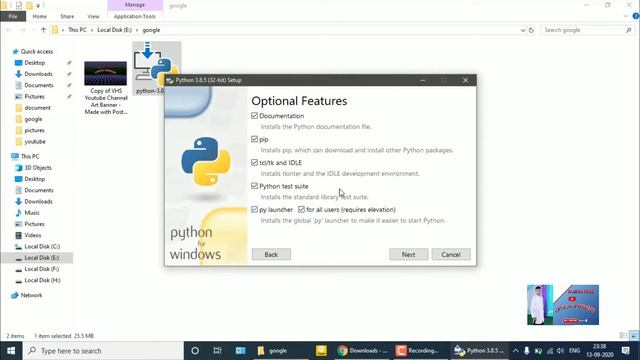Go up one folder level arrow
This screenshot has width=640, height=360.
click(x=43, y=30)
